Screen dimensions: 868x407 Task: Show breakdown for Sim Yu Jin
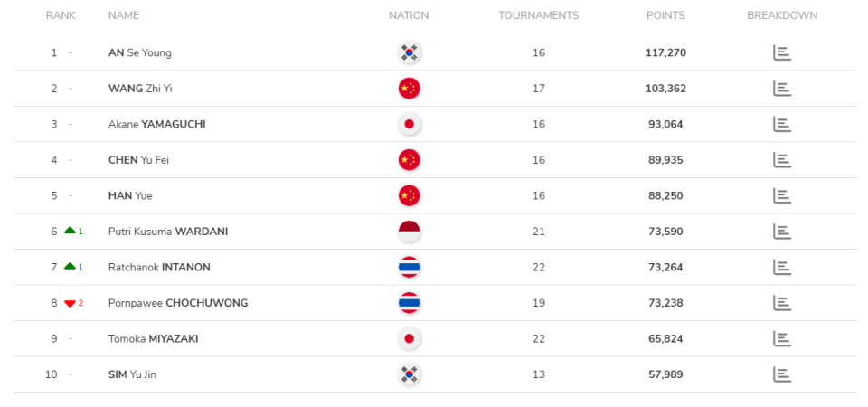(x=782, y=374)
